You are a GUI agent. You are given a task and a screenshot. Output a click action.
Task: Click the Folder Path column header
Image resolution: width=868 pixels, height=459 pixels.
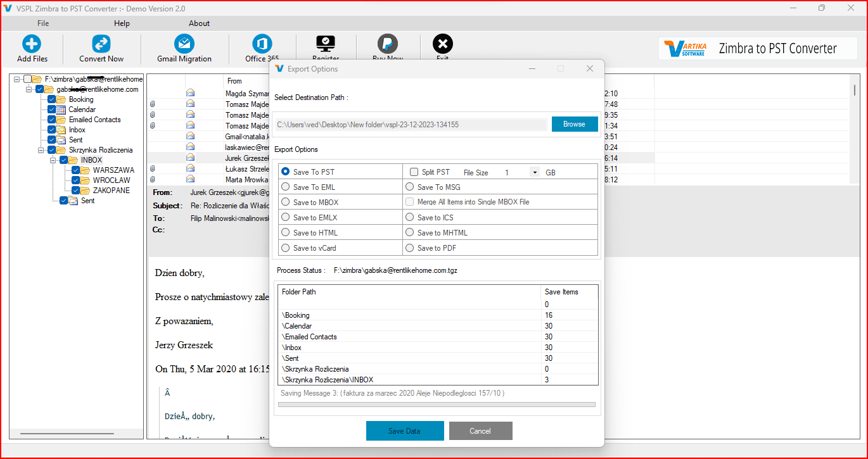pyautogui.click(x=410, y=292)
